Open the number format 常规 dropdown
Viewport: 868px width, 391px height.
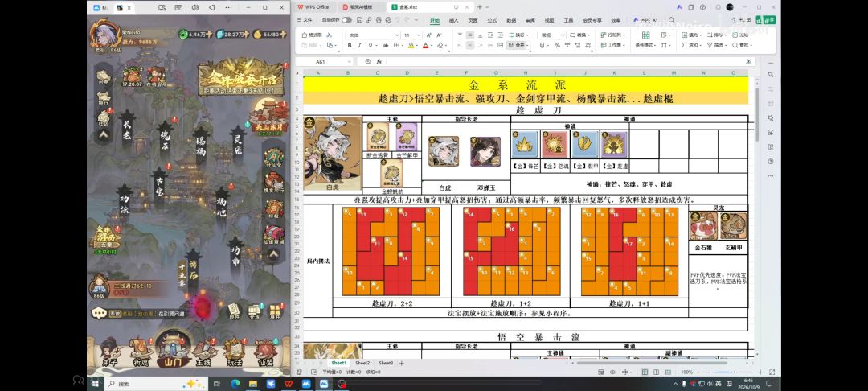click(x=563, y=35)
